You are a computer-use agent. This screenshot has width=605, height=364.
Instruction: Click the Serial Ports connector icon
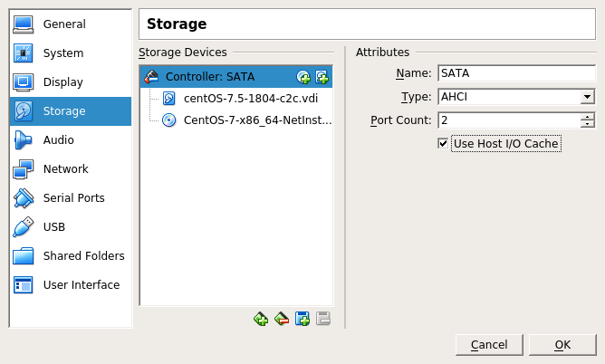pos(24,198)
